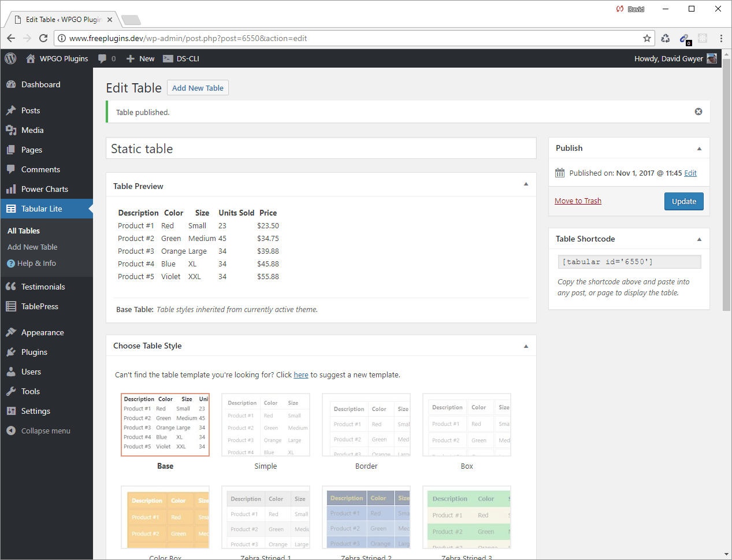
Task: Select the Zebra Striped 3 thumbnail
Action: tap(467, 517)
